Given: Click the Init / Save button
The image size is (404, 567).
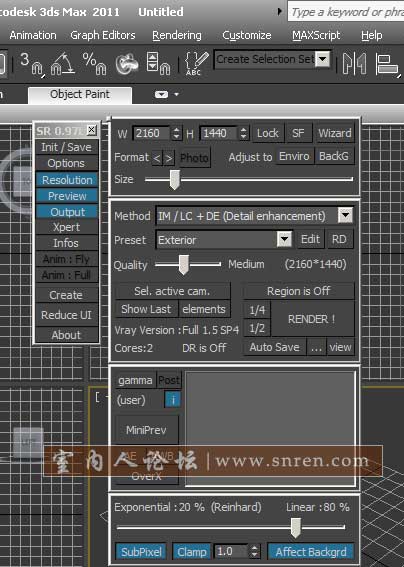Looking at the screenshot, I should (66, 147).
